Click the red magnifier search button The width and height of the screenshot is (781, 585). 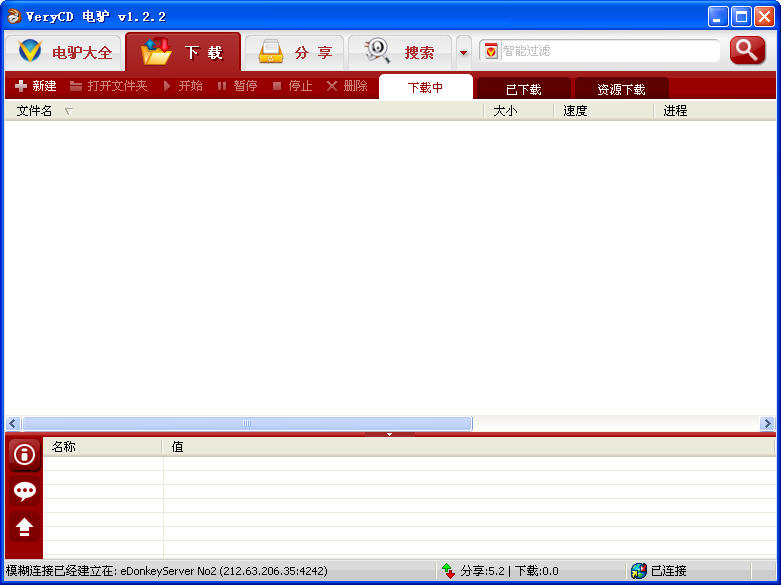pos(747,51)
